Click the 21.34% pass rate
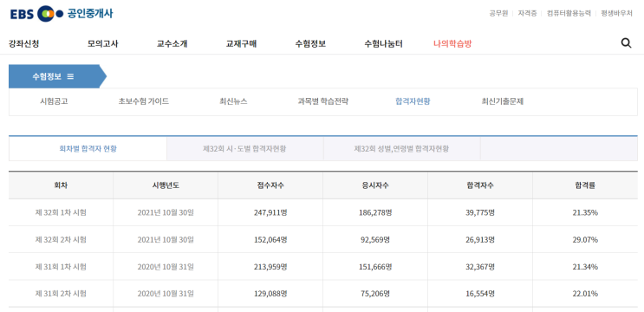This screenshot has width=644, height=312. click(x=585, y=267)
